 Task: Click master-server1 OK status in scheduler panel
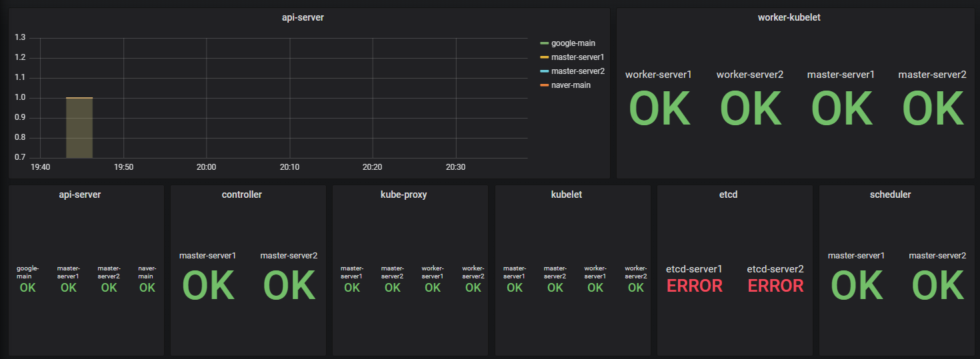[x=856, y=286]
